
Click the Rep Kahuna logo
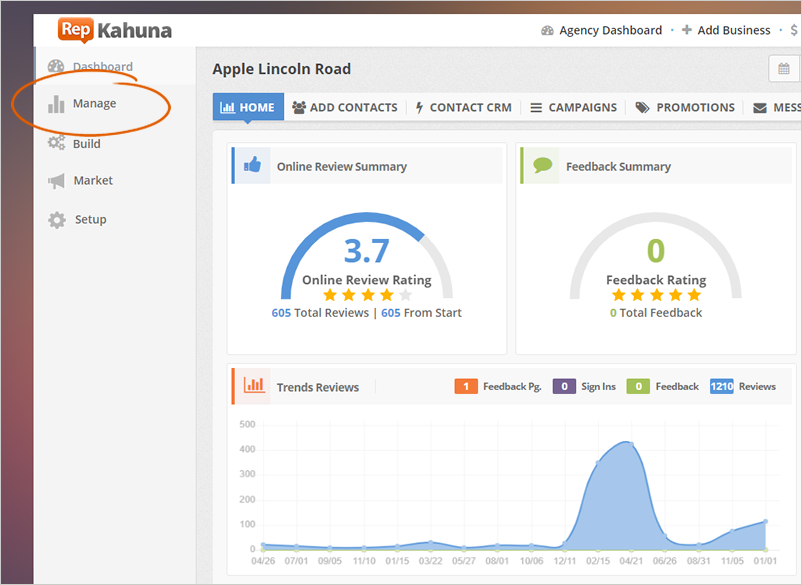click(114, 30)
